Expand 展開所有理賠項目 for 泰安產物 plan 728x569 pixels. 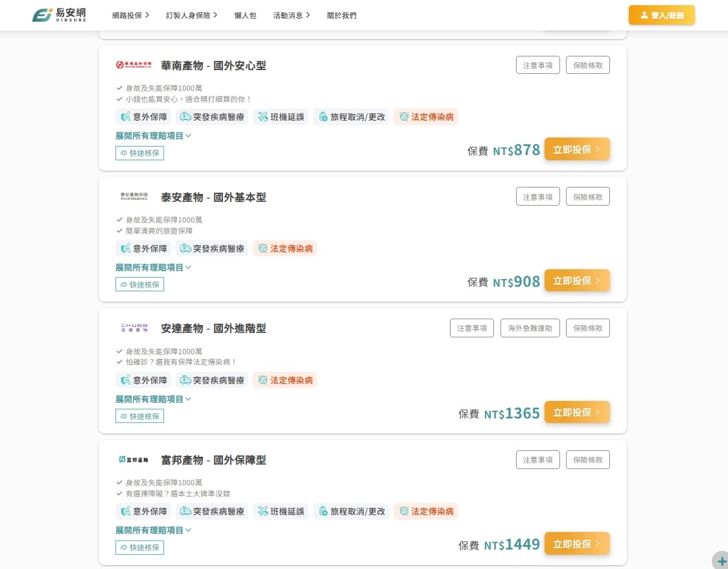click(x=153, y=267)
